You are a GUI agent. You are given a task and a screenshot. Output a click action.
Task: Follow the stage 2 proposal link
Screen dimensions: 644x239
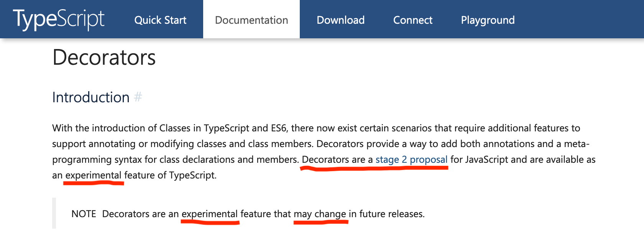pyautogui.click(x=411, y=159)
